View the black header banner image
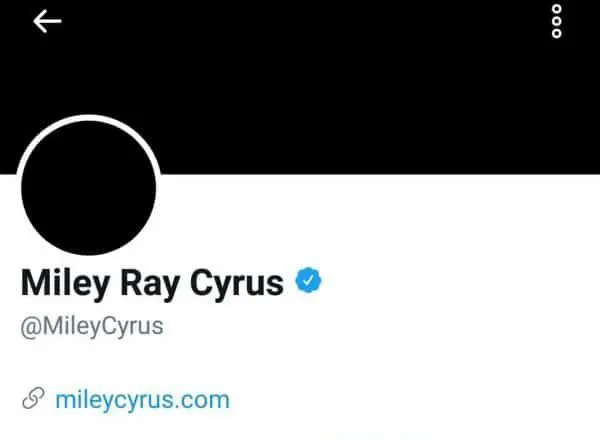The height and width of the screenshot is (440, 600). click(x=300, y=87)
